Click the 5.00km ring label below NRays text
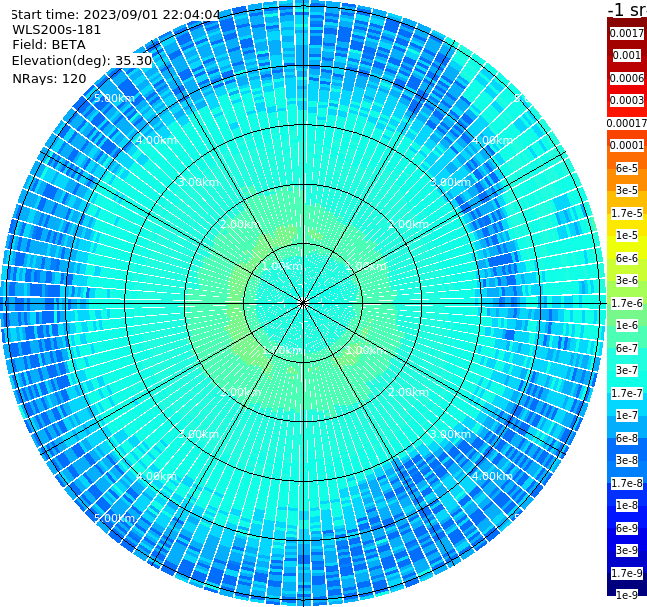 115,98
